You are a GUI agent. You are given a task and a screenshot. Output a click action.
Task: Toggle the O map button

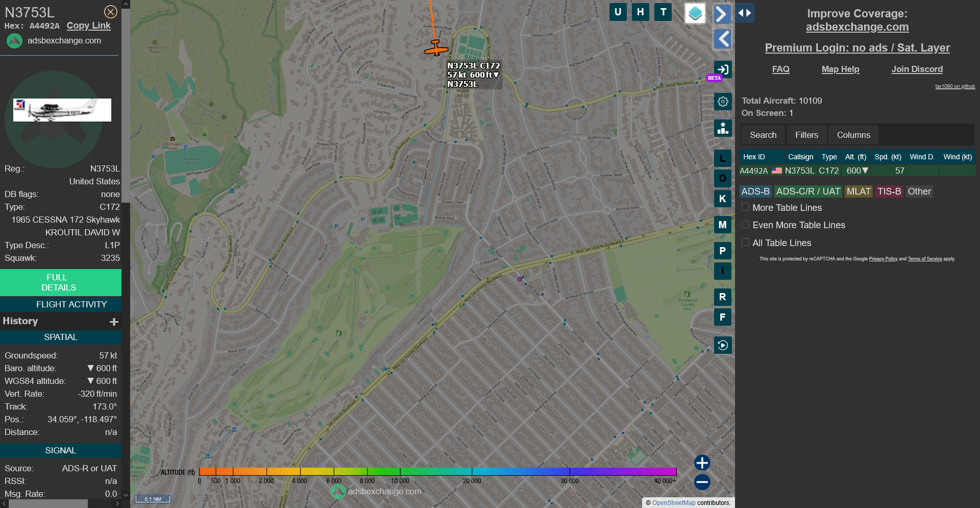(x=722, y=178)
